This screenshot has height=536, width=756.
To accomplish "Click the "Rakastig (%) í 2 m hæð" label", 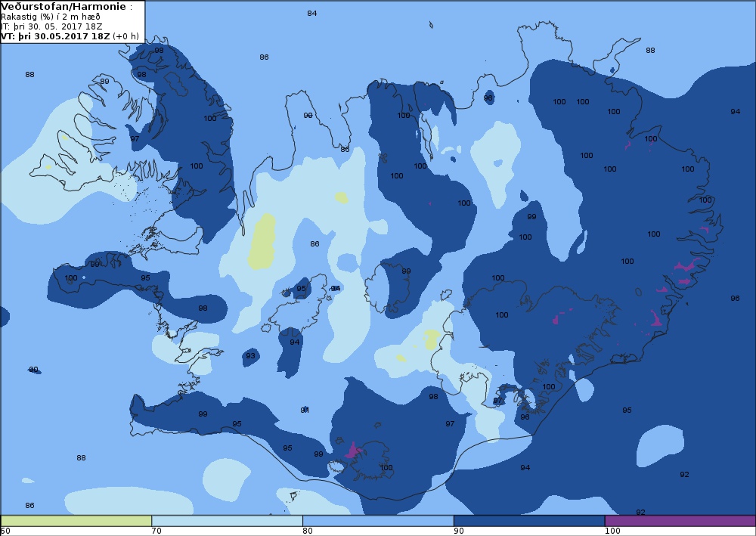I will (x=51, y=17).
